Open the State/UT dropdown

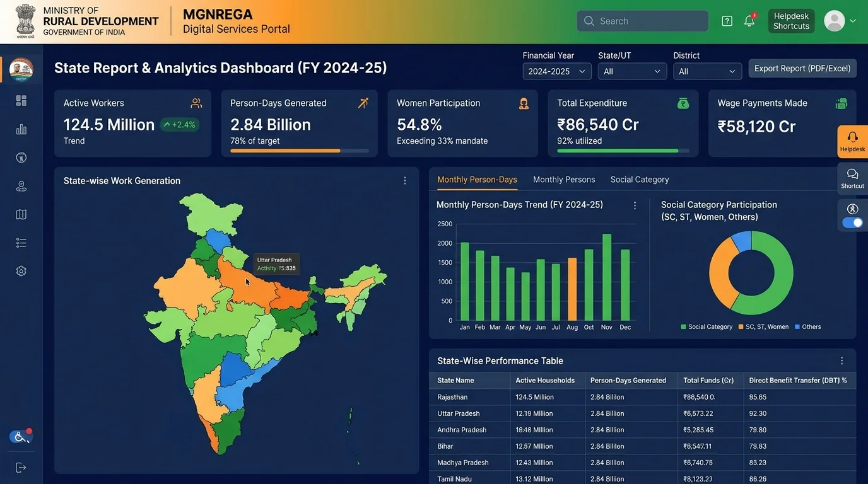click(x=632, y=71)
